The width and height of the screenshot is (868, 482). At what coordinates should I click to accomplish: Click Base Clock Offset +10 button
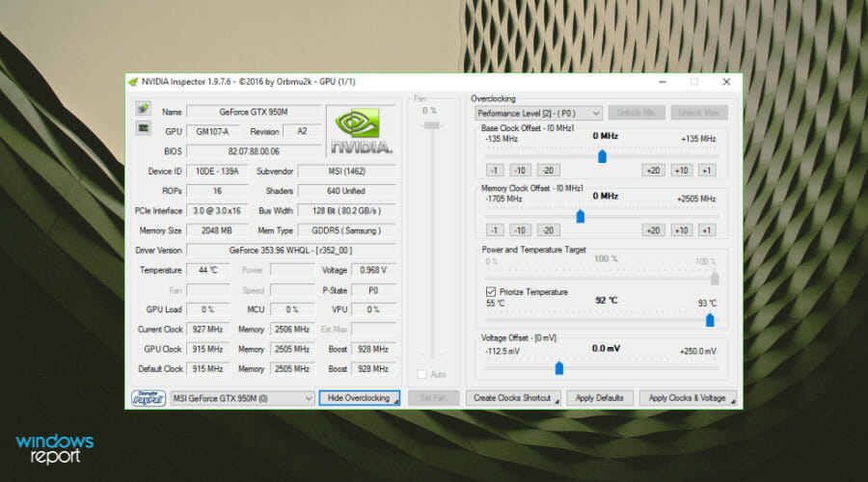(x=682, y=170)
